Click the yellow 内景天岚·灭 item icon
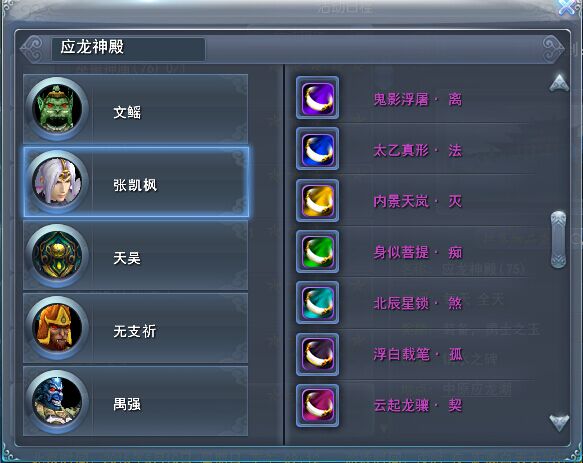This screenshot has width=583, height=463. pyautogui.click(x=318, y=200)
